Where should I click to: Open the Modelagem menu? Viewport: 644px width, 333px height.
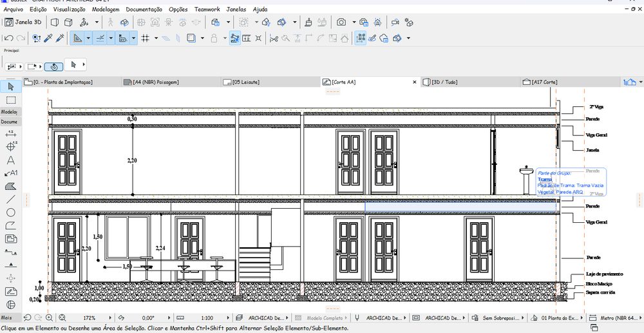point(106,9)
